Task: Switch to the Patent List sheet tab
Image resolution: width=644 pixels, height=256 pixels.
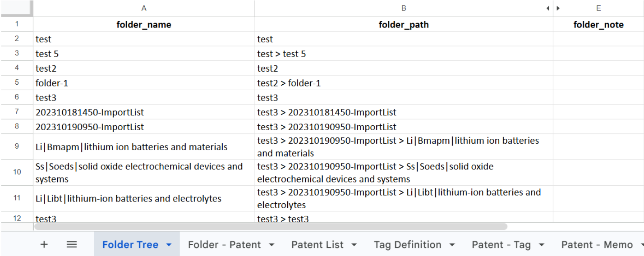Action: pos(317,245)
